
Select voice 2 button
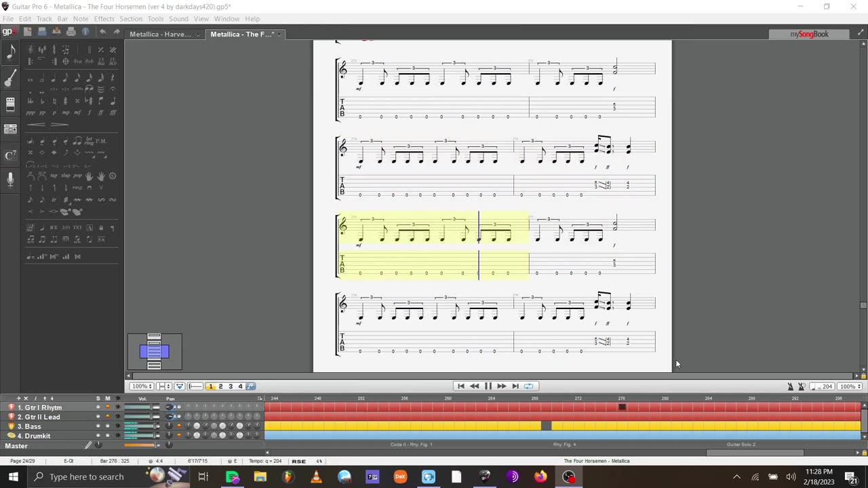coord(220,386)
